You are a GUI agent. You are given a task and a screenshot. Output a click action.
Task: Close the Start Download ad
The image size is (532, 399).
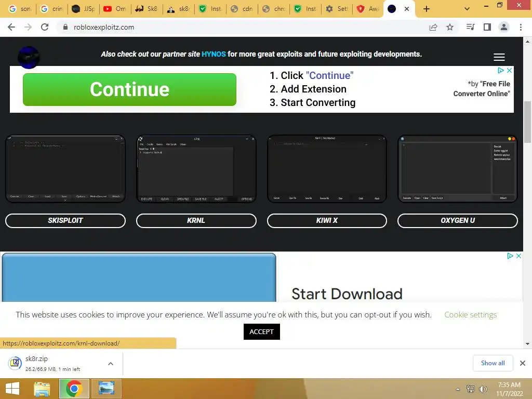click(x=518, y=256)
